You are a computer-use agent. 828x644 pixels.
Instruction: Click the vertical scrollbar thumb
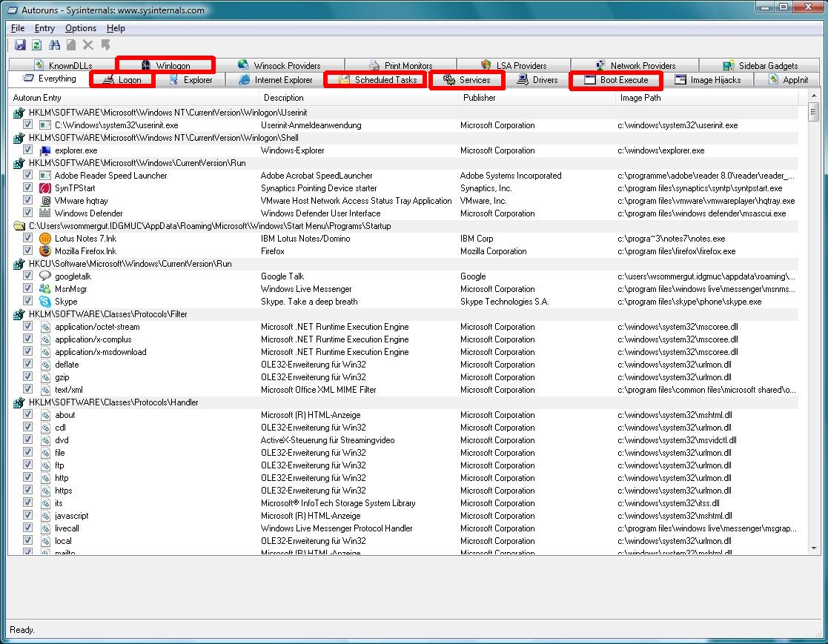(x=813, y=112)
